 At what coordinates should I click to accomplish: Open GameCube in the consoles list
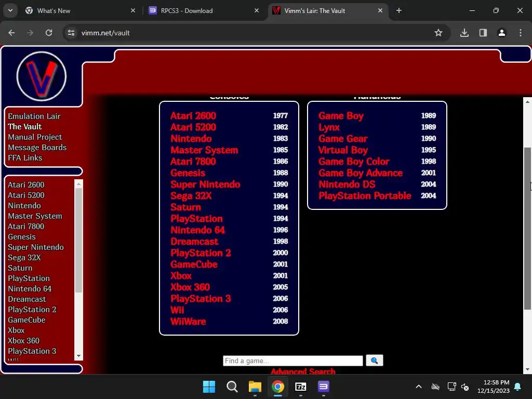point(194,264)
